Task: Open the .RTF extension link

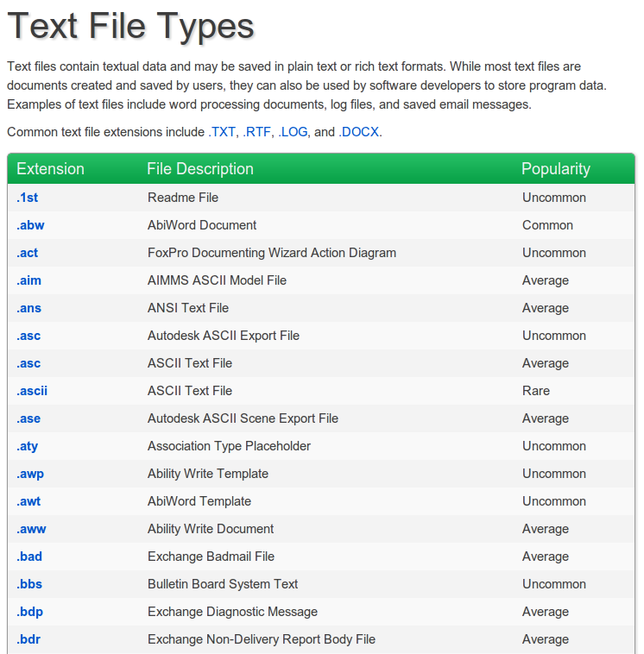Action: 256,132
